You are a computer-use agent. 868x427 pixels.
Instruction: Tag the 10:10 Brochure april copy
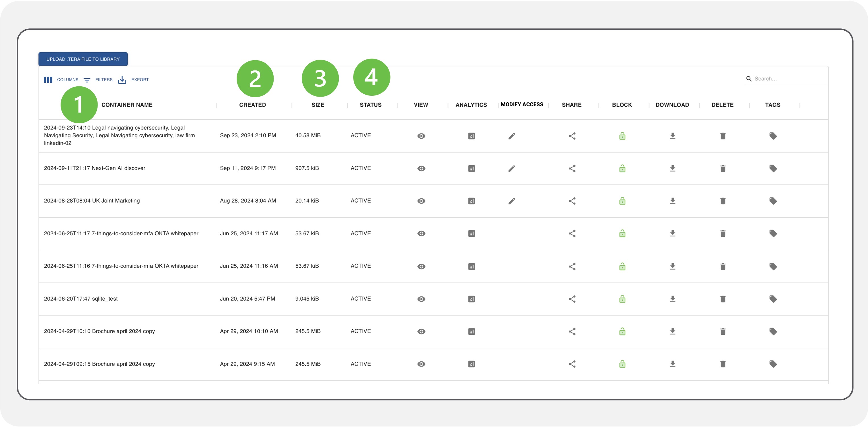[773, 332]
